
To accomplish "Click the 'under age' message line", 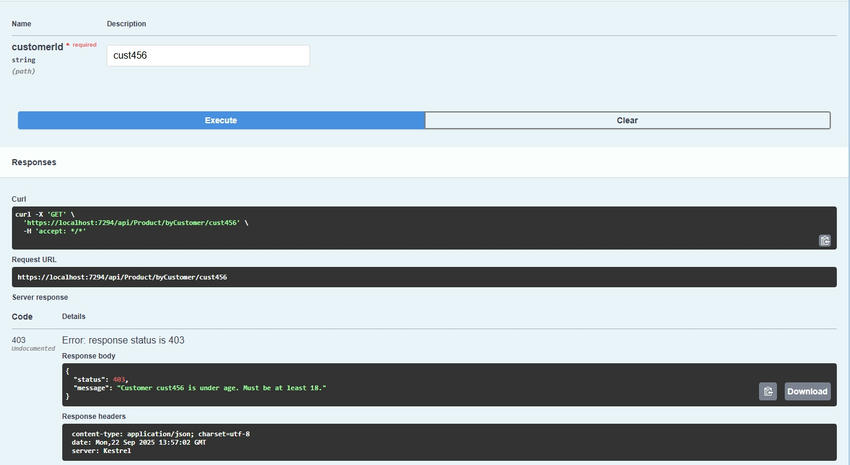I will (199, 388).
